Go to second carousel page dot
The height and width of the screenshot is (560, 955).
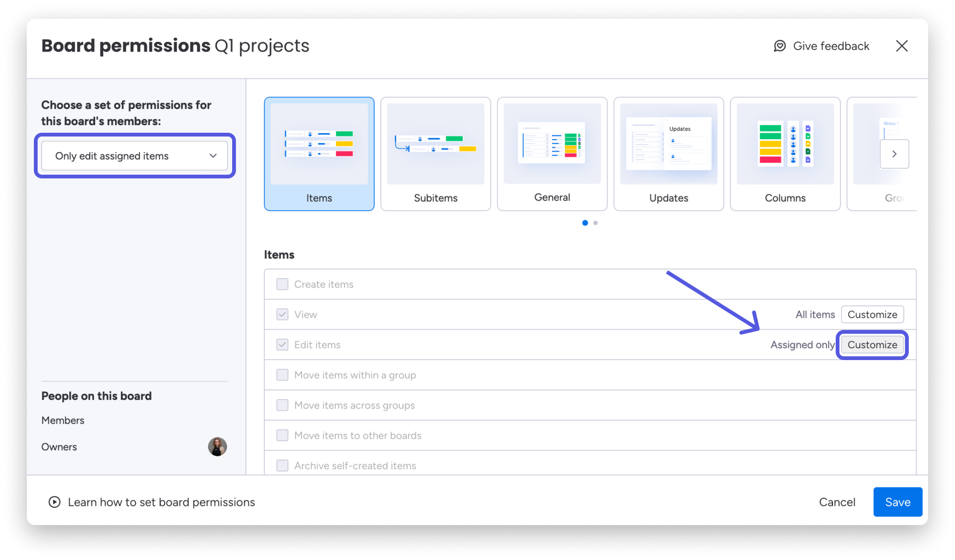click(595, 223)
